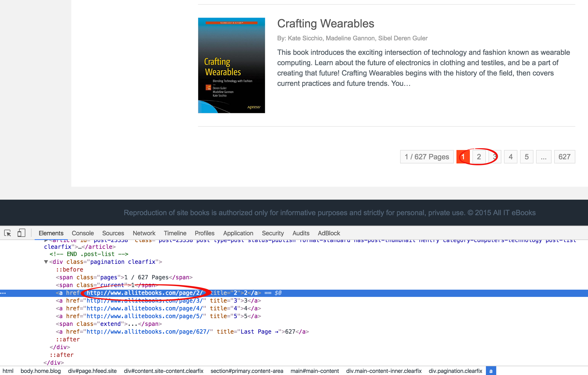Select the page/3 anchor node
Screen dimensions: 588x375
pos(158,301)
